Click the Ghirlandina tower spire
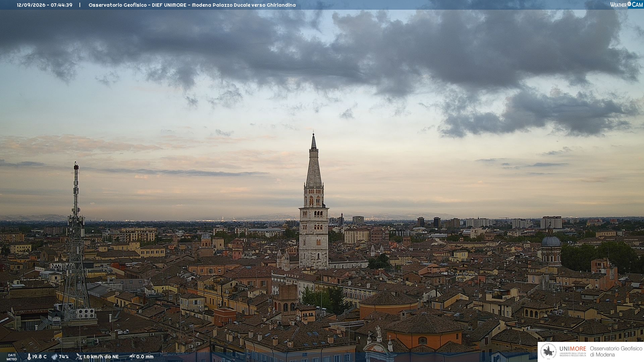644x362 pixels. (314, 161)
